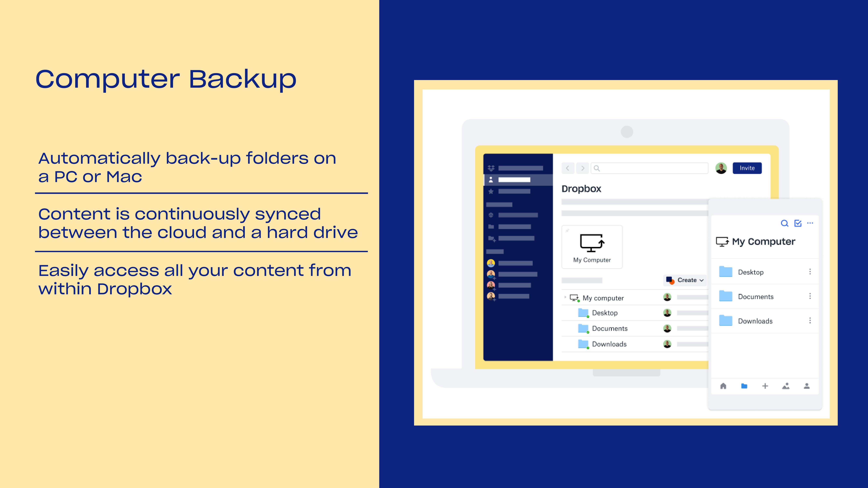
Task: Select the Dropbox tab in the interface
Action: click(581, 189)
